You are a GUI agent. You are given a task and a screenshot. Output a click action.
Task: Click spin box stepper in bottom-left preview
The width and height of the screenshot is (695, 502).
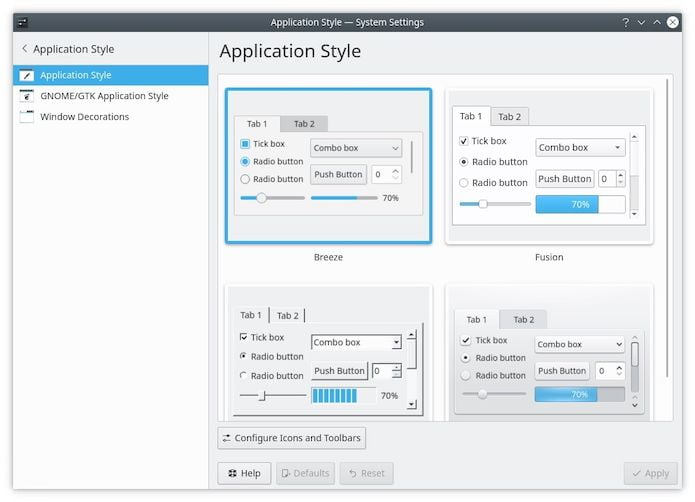click(397, 371)
